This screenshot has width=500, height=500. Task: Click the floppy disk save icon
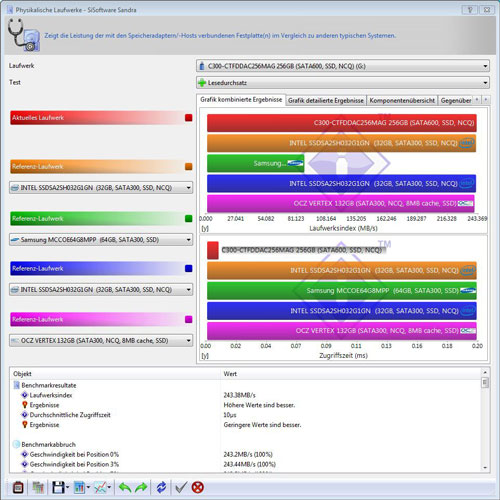point(58,488)
